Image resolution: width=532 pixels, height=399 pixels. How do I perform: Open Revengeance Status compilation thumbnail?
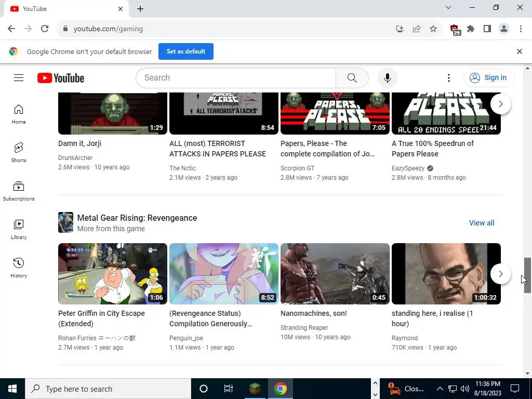pyautogui.click(x=224, y=274)
